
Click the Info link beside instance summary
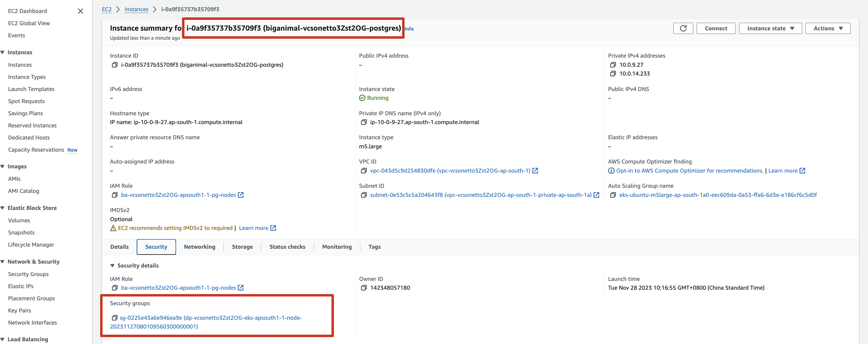pos(409,29)
